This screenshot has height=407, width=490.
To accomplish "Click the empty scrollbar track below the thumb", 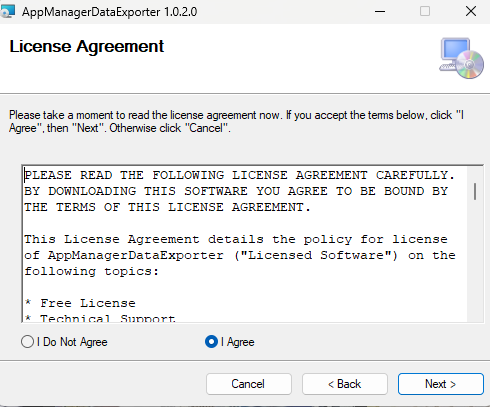I will pyautogui.click(x=475, y=260).
